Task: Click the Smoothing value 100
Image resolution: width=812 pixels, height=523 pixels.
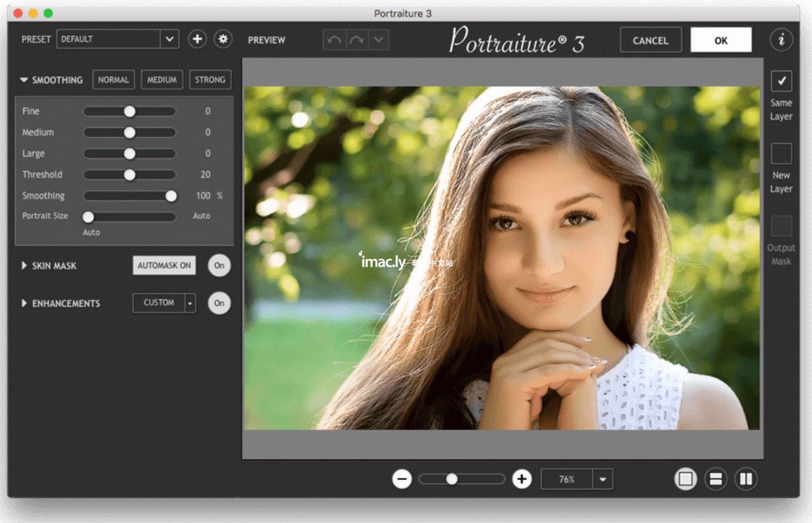Action: coord(203,196)
